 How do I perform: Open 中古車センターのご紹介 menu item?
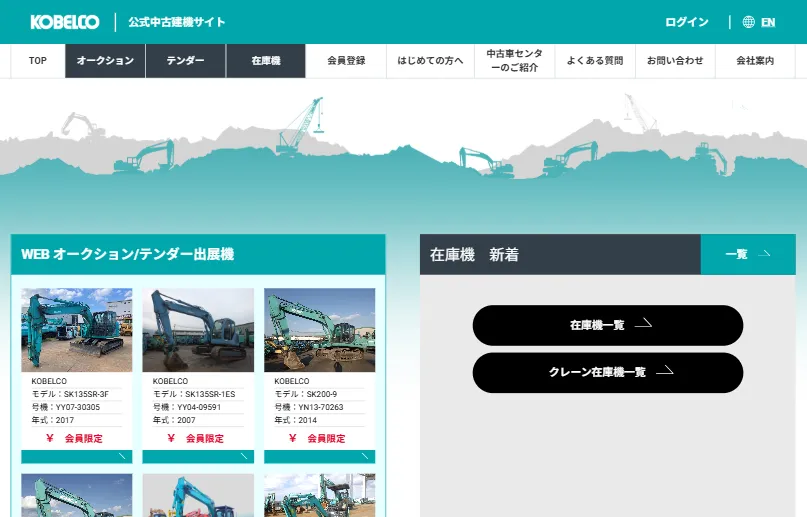pos(514,61)
